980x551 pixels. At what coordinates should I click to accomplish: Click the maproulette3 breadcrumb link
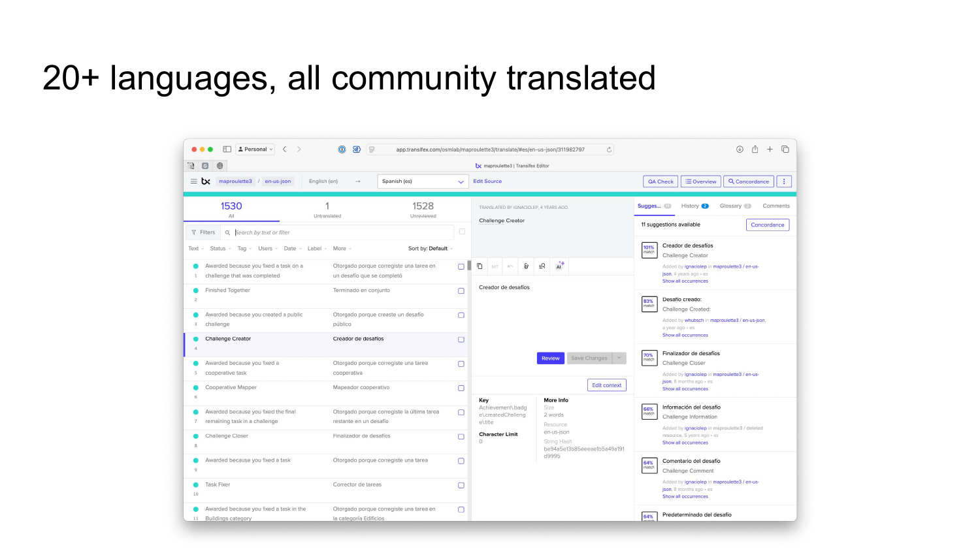235,181
